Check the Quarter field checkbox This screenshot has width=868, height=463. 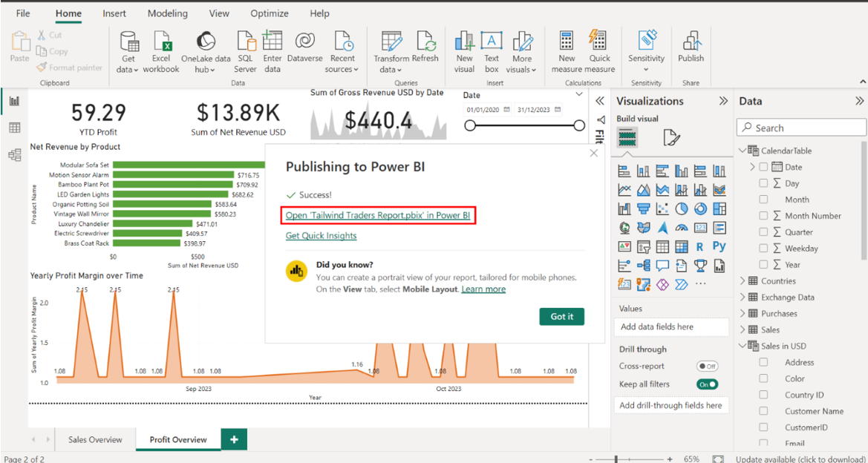[x=763, y=232]
